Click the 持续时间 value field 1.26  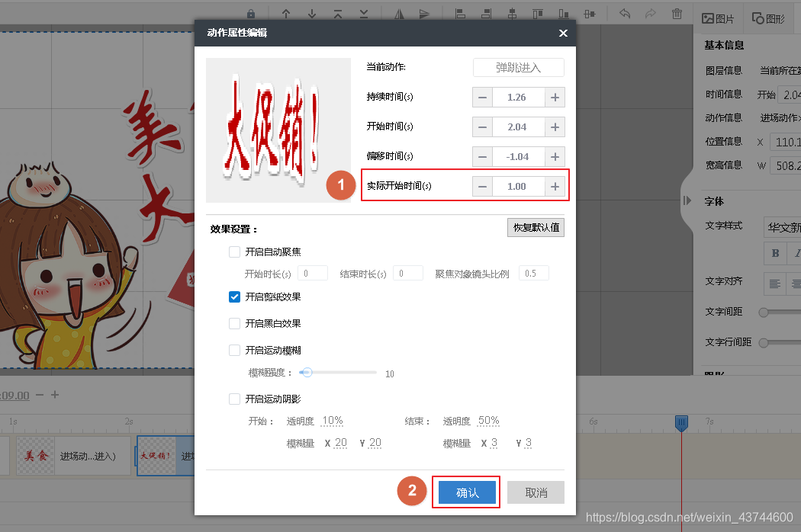coord(519,98)
